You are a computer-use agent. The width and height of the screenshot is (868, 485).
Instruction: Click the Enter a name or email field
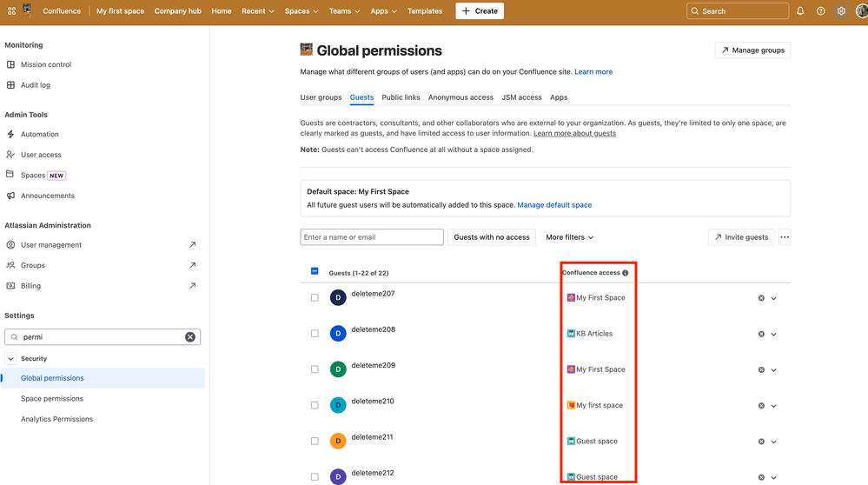click(x=372, y=237)
